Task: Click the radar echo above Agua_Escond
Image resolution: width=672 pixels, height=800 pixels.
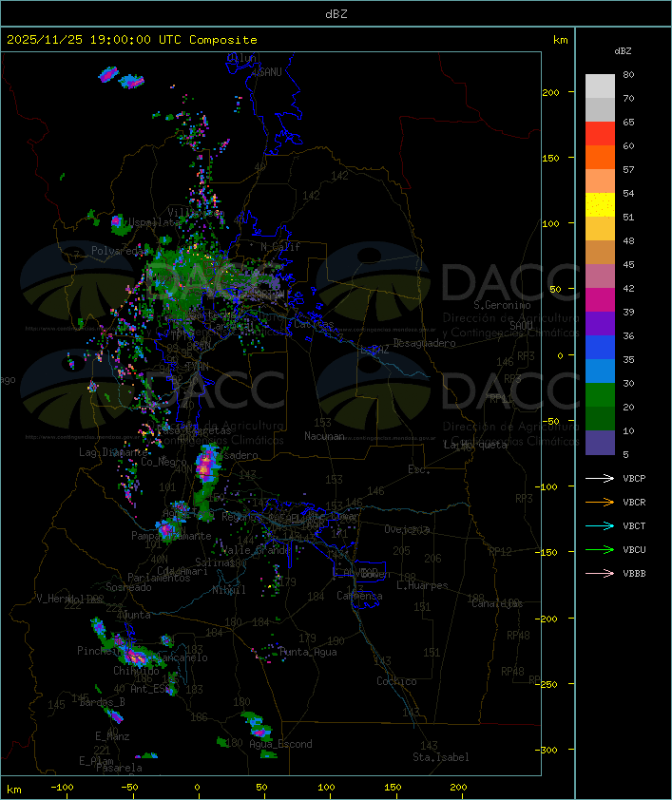Action: (x=257, y=726)
